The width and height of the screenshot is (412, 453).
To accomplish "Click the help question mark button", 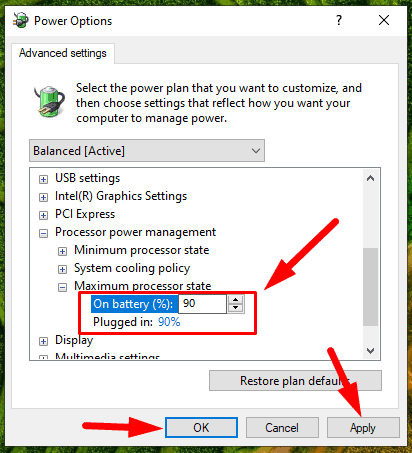I will click(339, 20).
